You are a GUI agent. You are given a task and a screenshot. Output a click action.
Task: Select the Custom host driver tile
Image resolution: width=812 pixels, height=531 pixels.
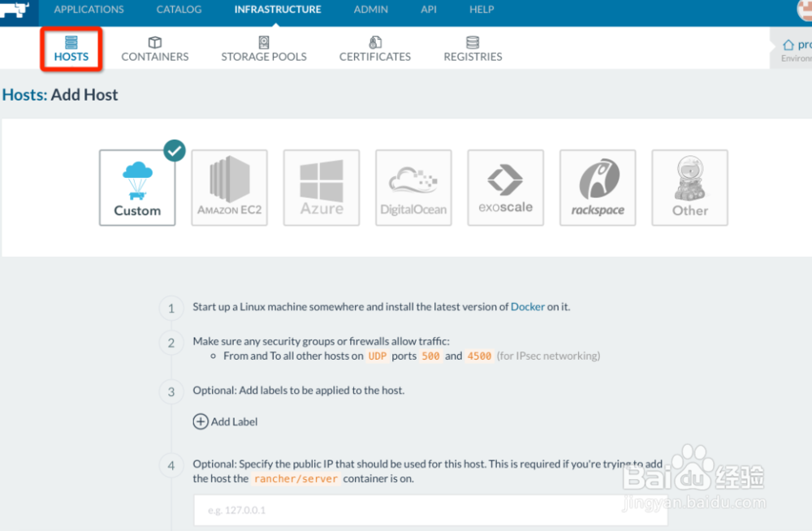(x=137, y=188)
